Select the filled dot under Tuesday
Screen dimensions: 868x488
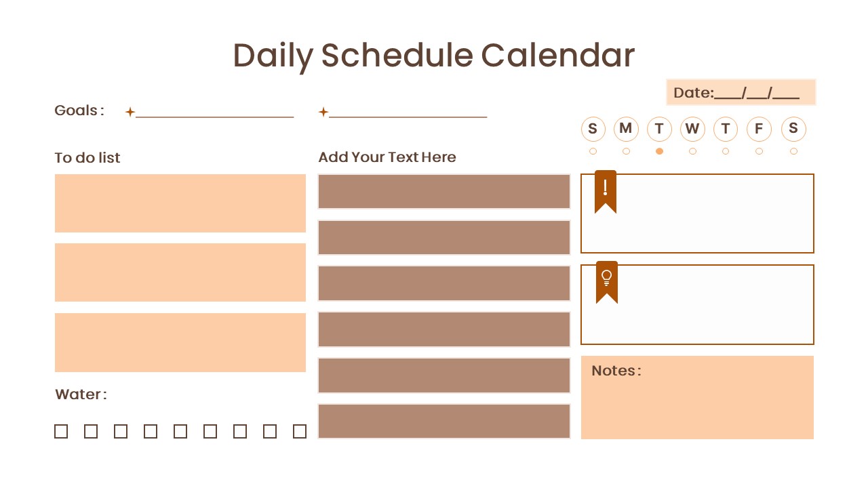(x=659, y=151)
